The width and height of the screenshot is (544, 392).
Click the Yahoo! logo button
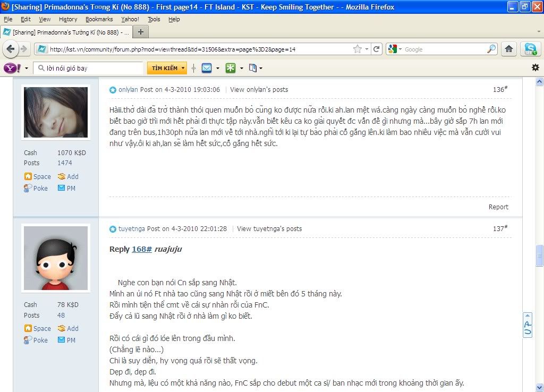pos(12,68)
